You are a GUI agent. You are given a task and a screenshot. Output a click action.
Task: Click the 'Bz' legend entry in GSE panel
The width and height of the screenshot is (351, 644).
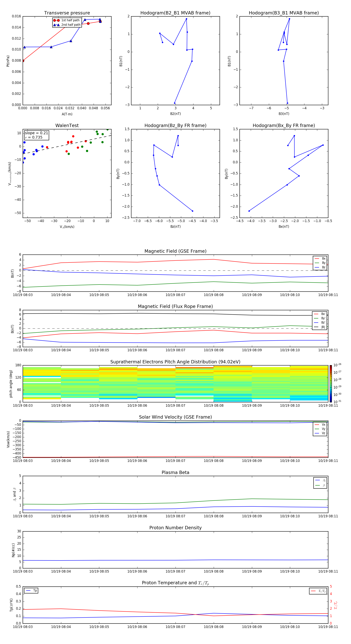click(x=320, y=267)
